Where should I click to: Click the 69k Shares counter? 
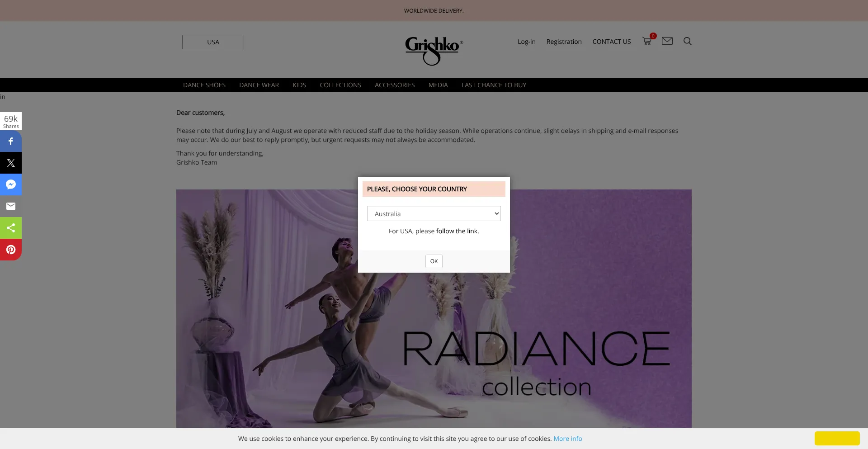pyautogui.click(x=11, y=121)
